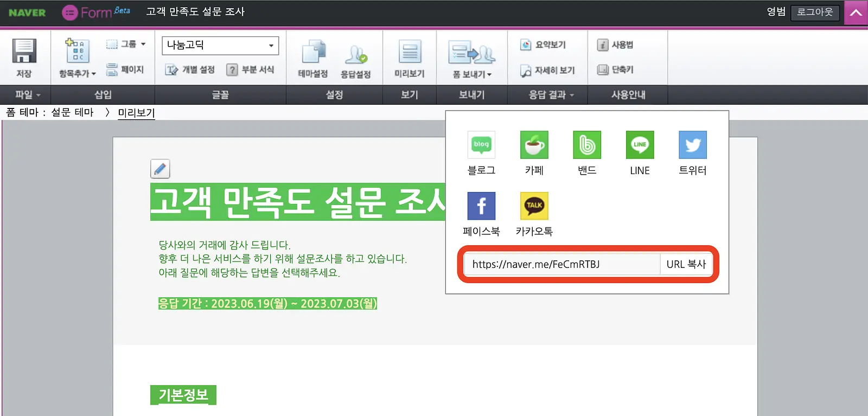The image size is (868, 416).
Task: Share the form to 밴드
Action: tap(587, 145)
